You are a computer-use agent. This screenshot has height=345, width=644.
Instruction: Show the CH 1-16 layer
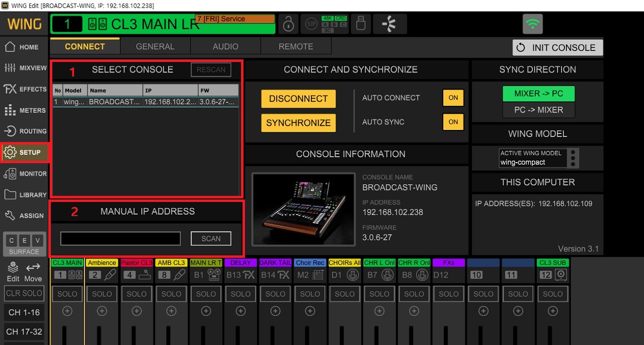click(x=24, y=312)
